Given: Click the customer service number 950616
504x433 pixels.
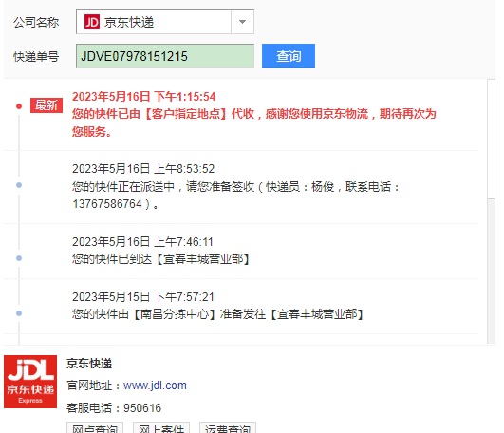Looking at the screenshot, I should click(142, 408).
